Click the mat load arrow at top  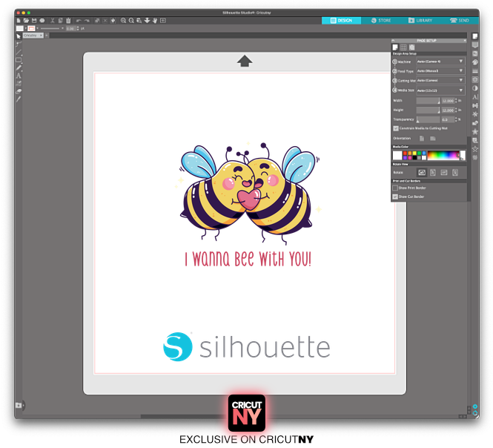click(245, 61)
